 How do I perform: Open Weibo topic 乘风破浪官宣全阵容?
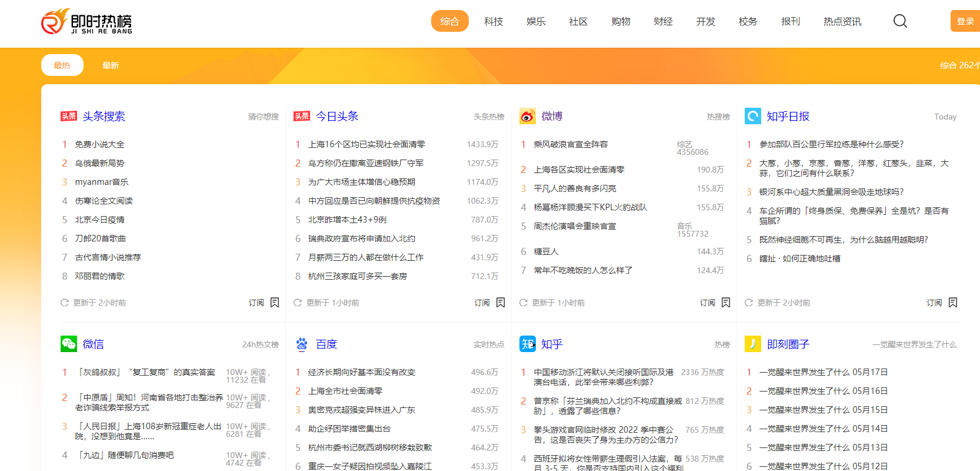point(571,144)
